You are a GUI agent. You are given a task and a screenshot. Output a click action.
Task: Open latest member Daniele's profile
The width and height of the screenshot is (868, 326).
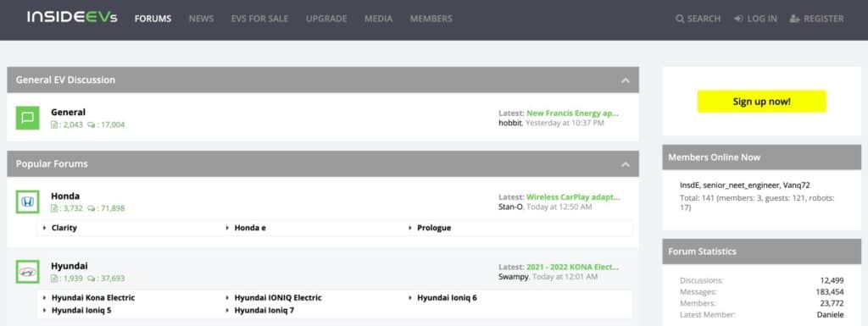point(831,315)
